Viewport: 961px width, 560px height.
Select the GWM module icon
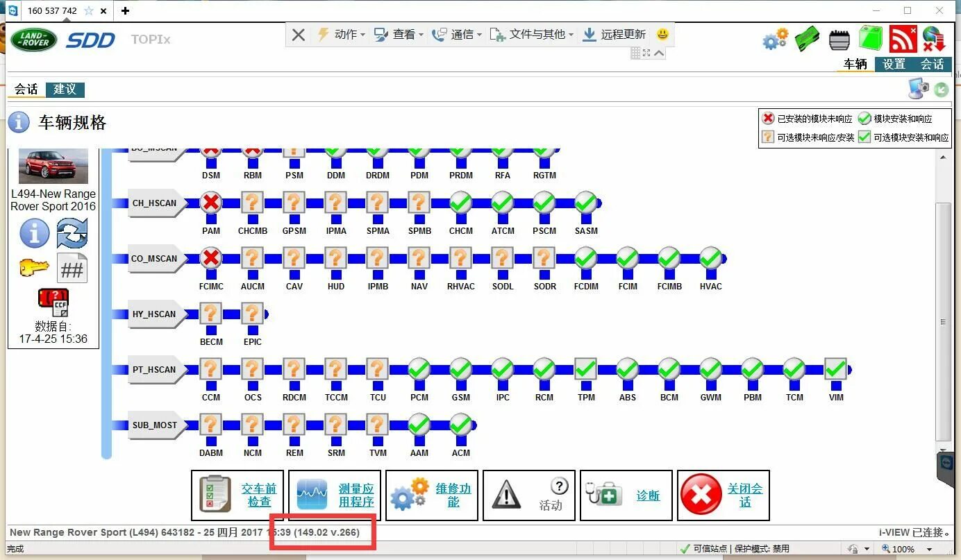coord(711,369)
